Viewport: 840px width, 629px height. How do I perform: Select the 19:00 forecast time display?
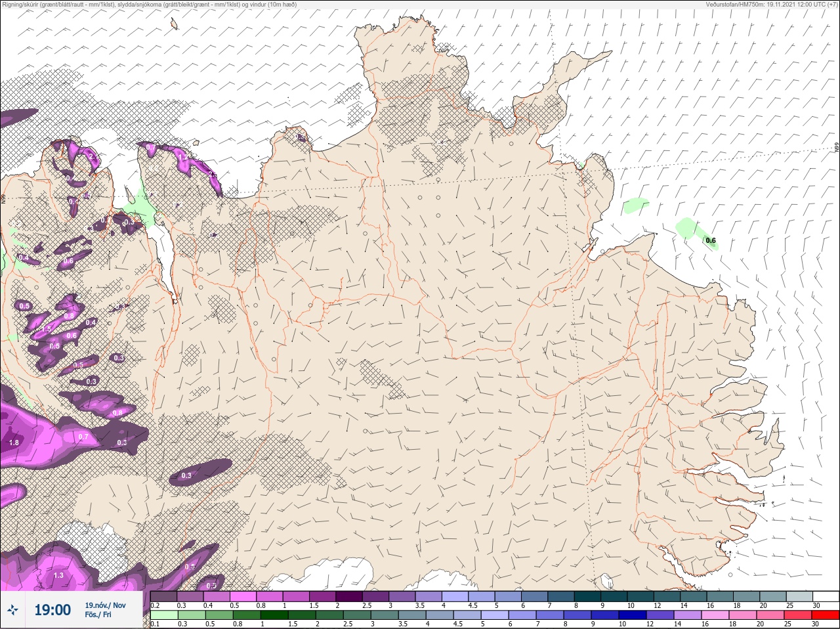tap(52, 611)
